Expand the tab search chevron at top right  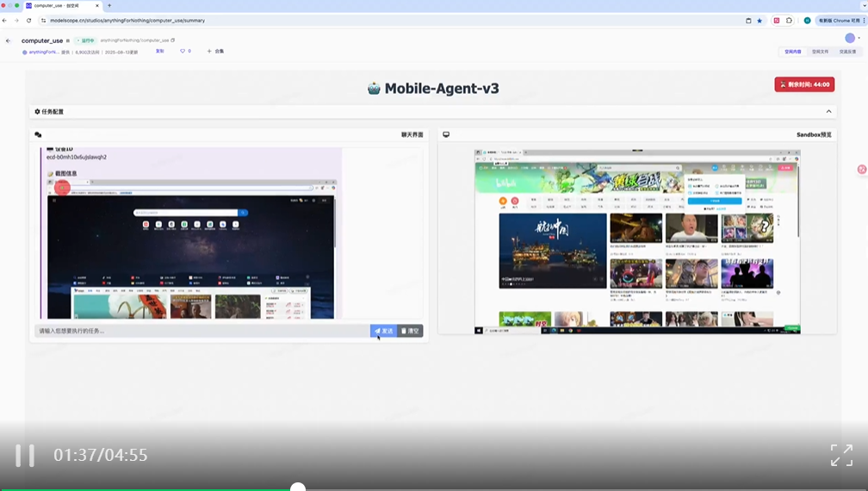point(864,5)
